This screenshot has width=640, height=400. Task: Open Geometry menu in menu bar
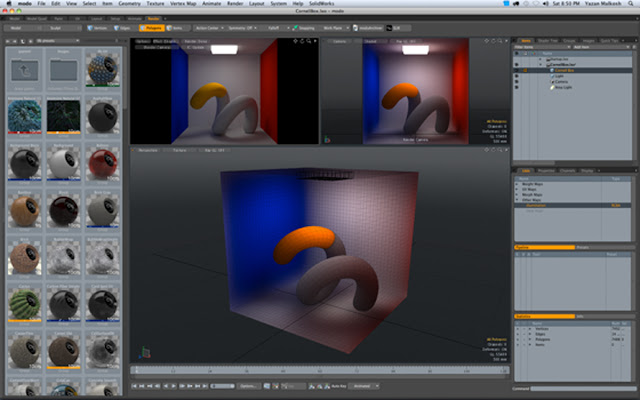[129, 3]
